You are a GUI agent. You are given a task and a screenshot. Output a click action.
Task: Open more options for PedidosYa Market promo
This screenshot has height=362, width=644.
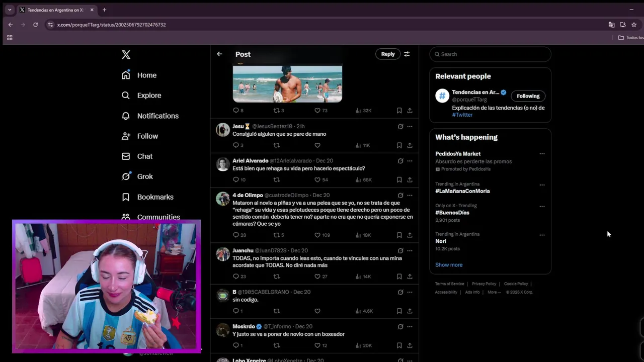(x=542, y=154)
